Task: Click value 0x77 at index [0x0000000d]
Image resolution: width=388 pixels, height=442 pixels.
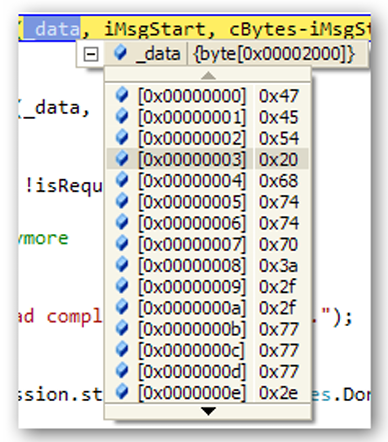Action: click(x=279, y=372)
